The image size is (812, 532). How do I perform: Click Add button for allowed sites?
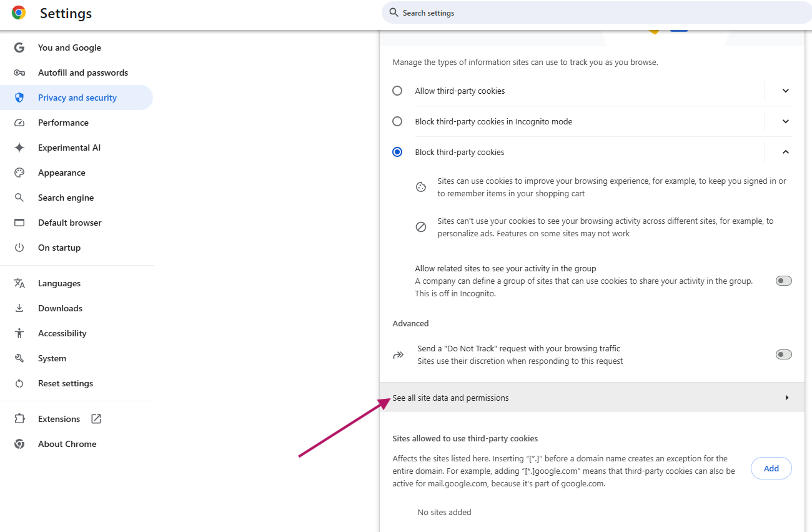click(771, 468)
